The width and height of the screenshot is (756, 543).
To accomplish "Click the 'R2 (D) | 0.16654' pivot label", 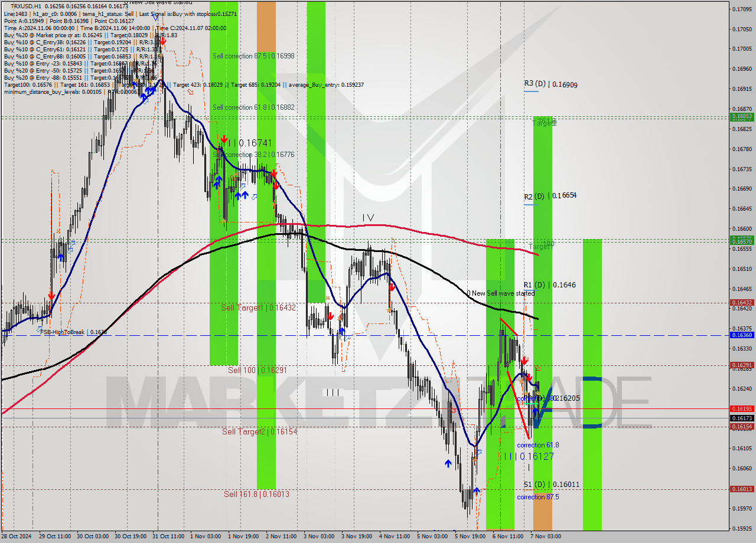I will pos(550,195).
